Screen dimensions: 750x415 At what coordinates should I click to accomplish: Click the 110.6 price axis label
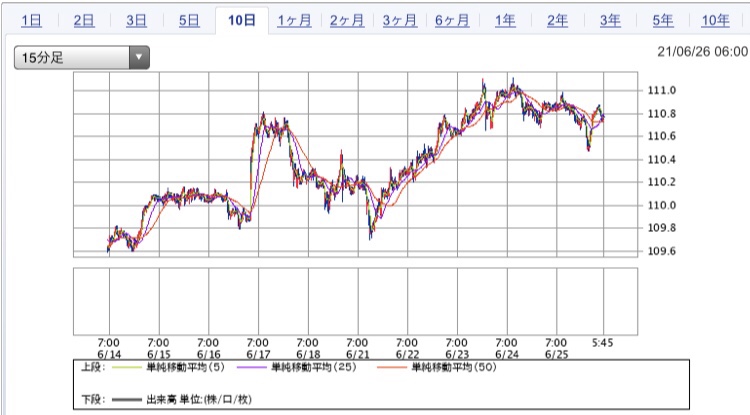click(x=662, y=136)
